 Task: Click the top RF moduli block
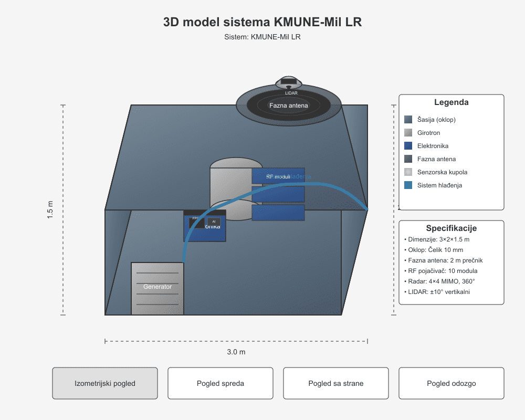pyautogui.click(x=278, y=176)
